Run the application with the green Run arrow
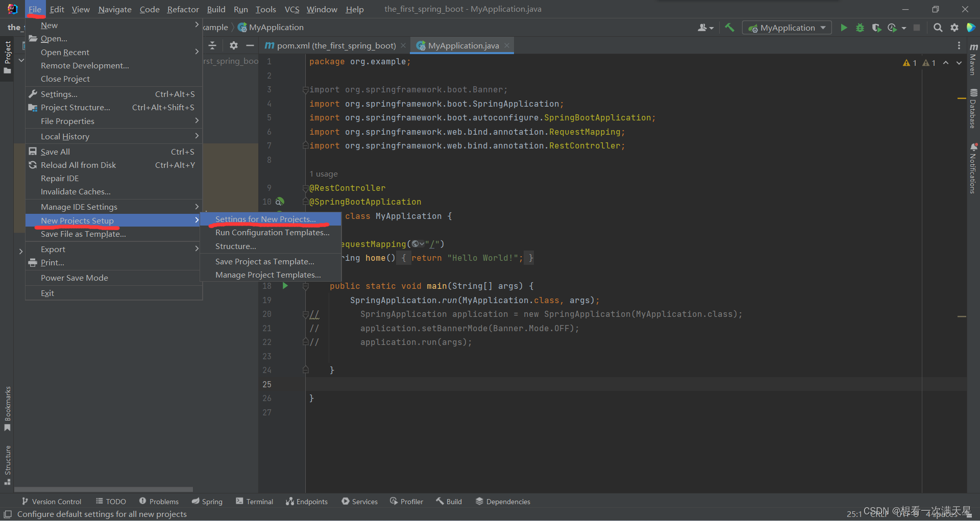 pos(844,28)
